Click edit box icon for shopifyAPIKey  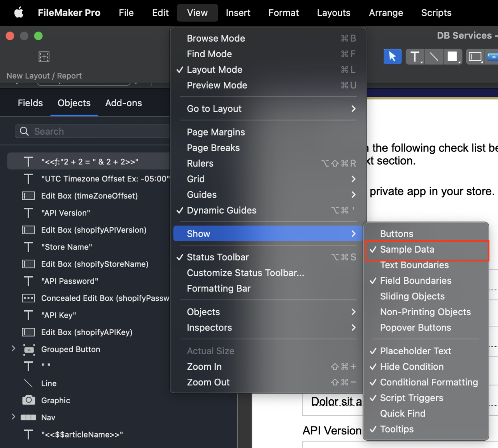point(28,332)
